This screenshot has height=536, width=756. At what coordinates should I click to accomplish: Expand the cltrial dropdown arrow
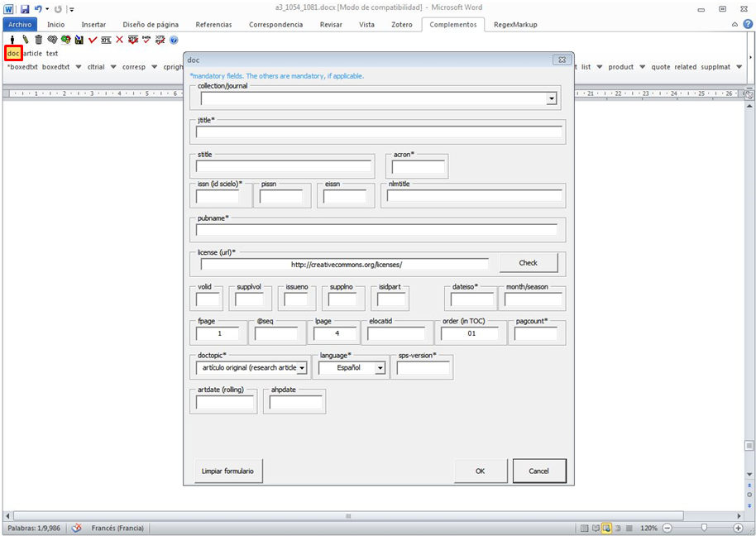click(112, 67)
